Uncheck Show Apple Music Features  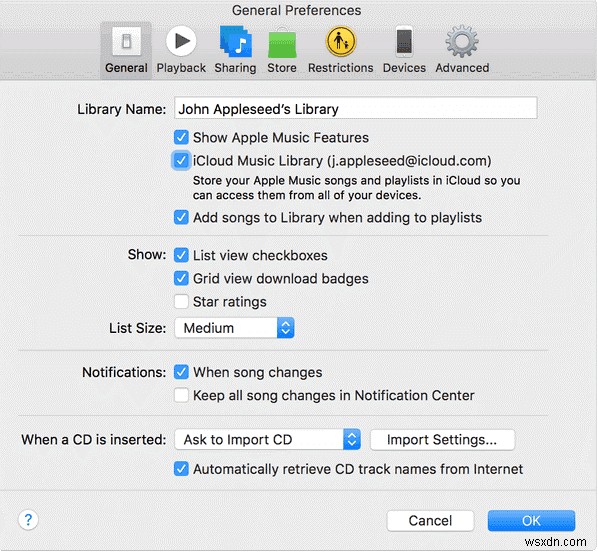pyautogui.click(x=181, y=137)
